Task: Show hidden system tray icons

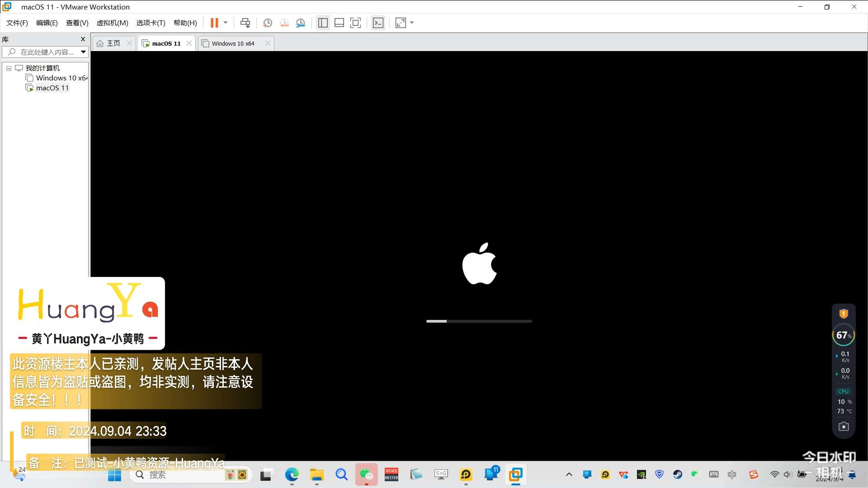Action: (x=569, y=474)
